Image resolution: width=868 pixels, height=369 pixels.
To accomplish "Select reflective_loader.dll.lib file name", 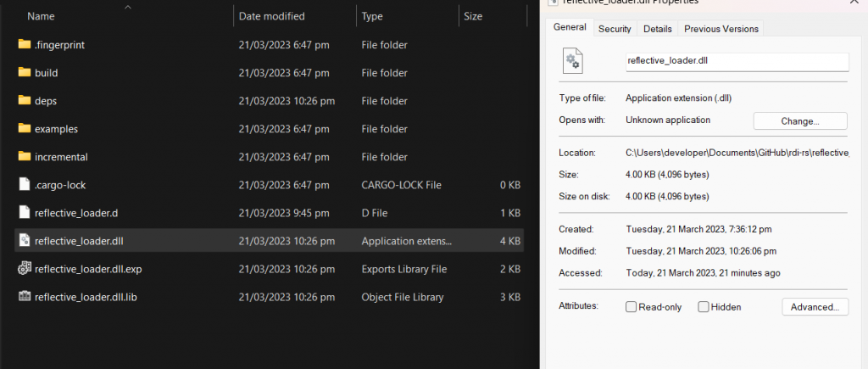I will point(86,297).
